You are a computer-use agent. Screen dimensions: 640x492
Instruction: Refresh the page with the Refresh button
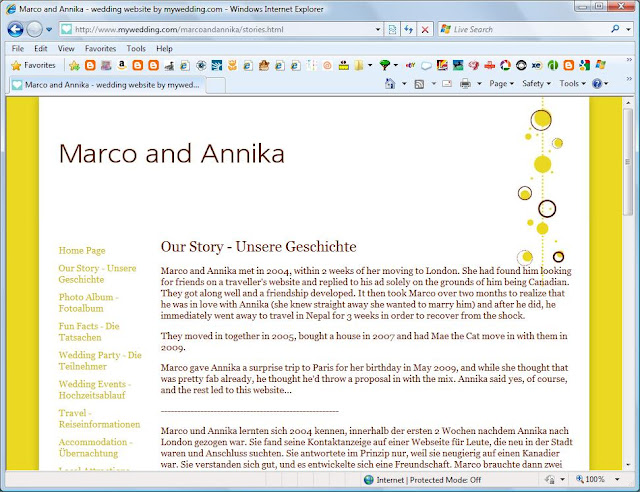click(409, 29)
